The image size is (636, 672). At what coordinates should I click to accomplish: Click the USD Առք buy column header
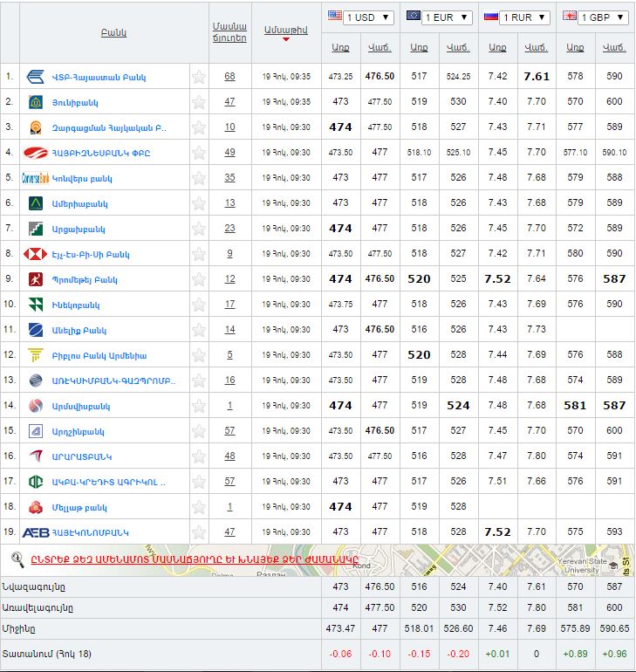(x=340, y=47)
